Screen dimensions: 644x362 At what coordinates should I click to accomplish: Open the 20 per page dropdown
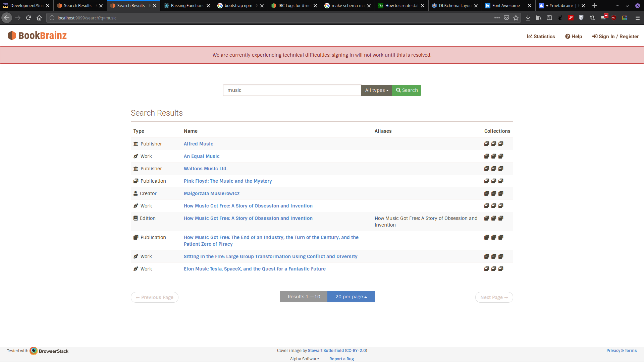click(351, 297)
